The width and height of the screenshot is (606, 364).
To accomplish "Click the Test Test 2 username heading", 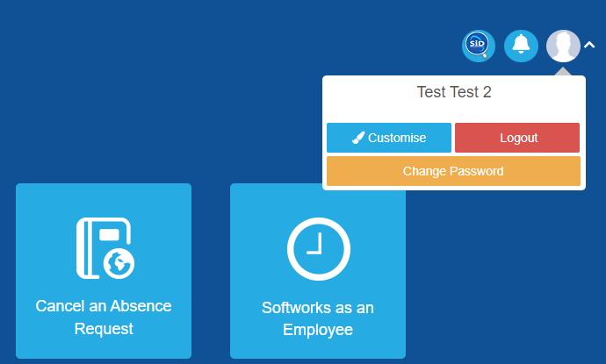I will coord(453,92).
